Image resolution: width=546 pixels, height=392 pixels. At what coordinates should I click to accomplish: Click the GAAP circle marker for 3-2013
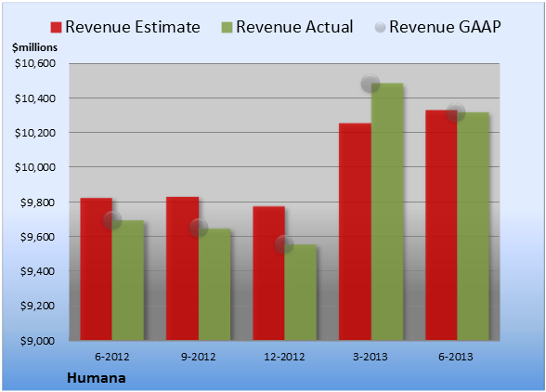coord(370,84)
